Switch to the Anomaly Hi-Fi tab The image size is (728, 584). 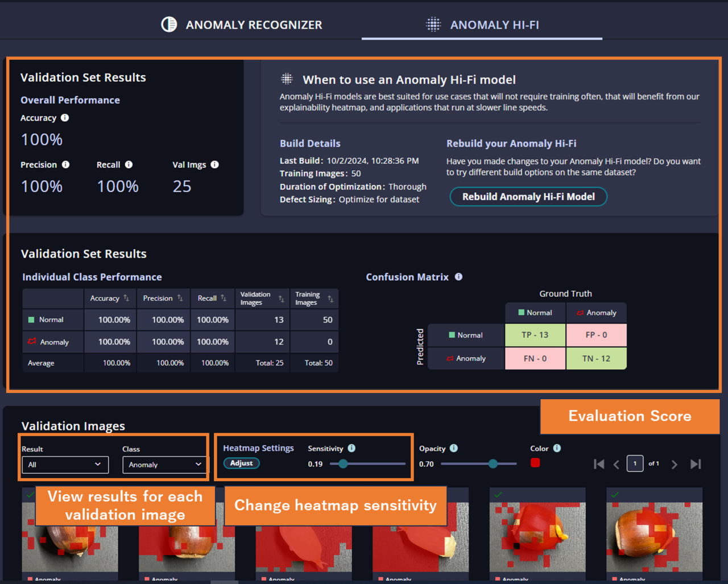tap(482, 24)
